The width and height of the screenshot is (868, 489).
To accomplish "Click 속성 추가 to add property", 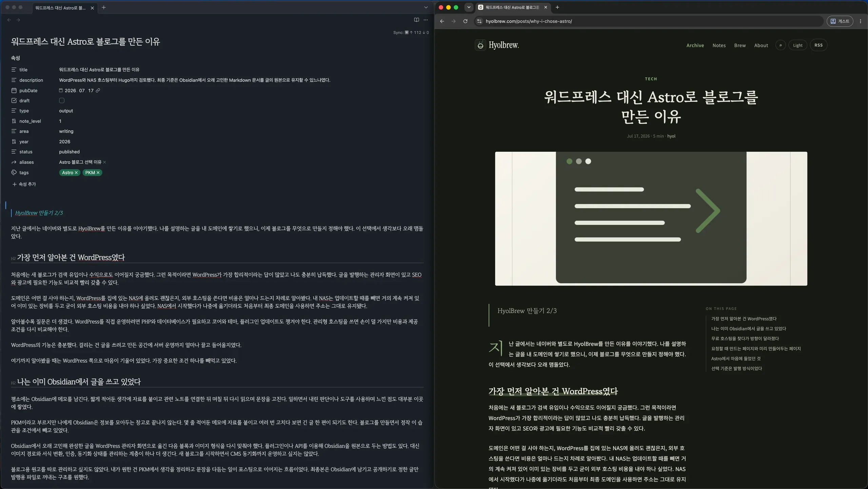I will [24, 184].
